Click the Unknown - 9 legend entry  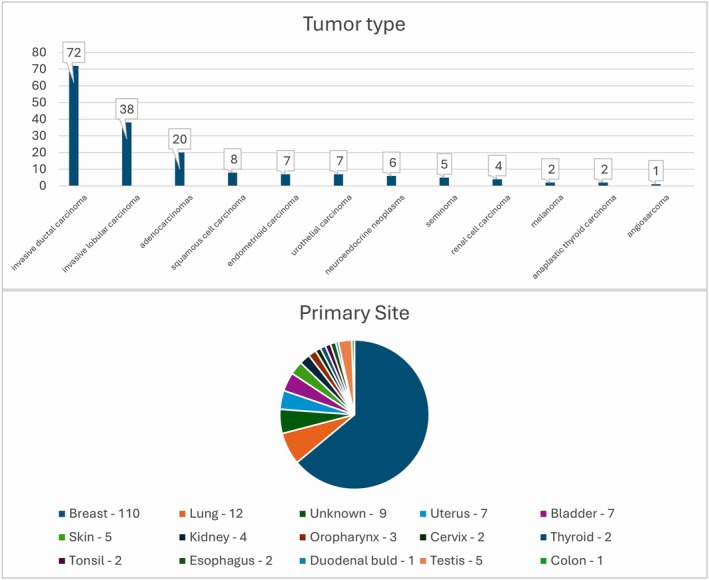coord(343,514)
